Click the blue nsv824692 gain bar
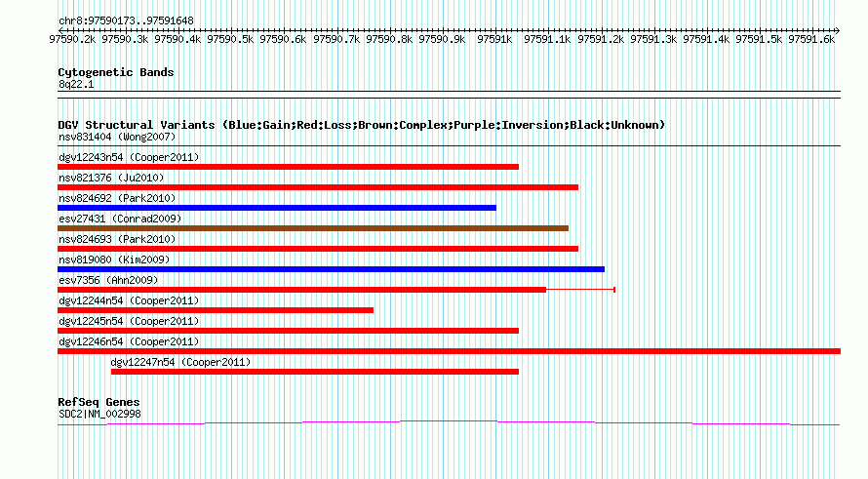 tap(277, 208)
